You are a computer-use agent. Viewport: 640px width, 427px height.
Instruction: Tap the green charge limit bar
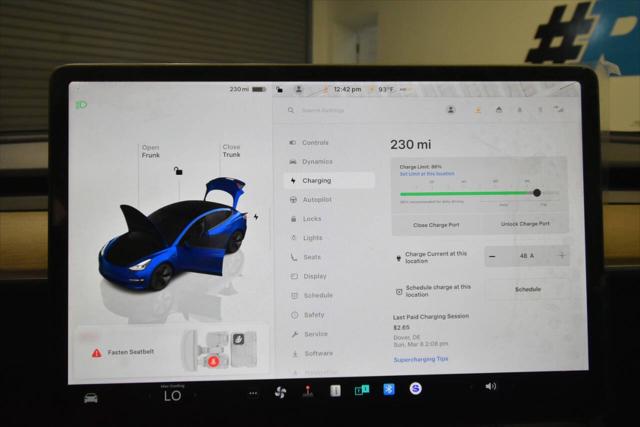click(466, 193)
